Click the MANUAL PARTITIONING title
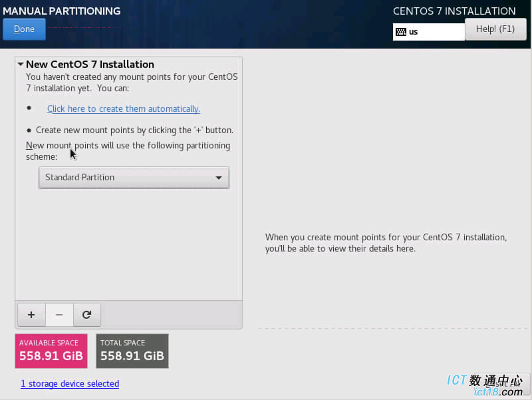The height and width of the screenshot is (400, 532). (x=62, y=11)
